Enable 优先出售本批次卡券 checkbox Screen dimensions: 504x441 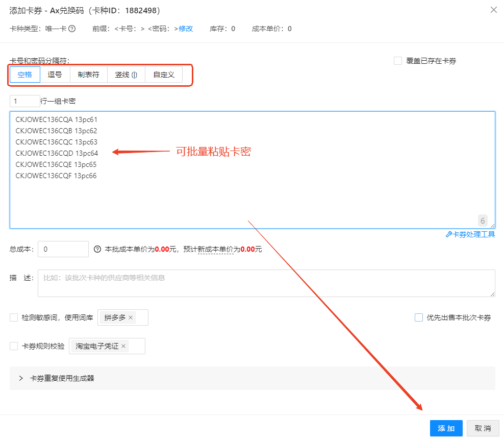(419, 317)
